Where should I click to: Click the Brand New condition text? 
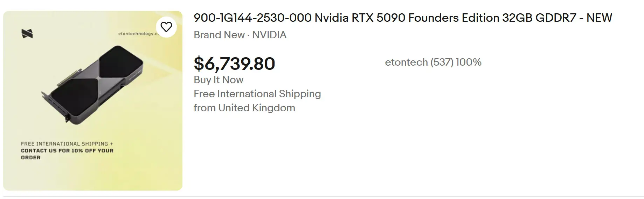point(219,35)
